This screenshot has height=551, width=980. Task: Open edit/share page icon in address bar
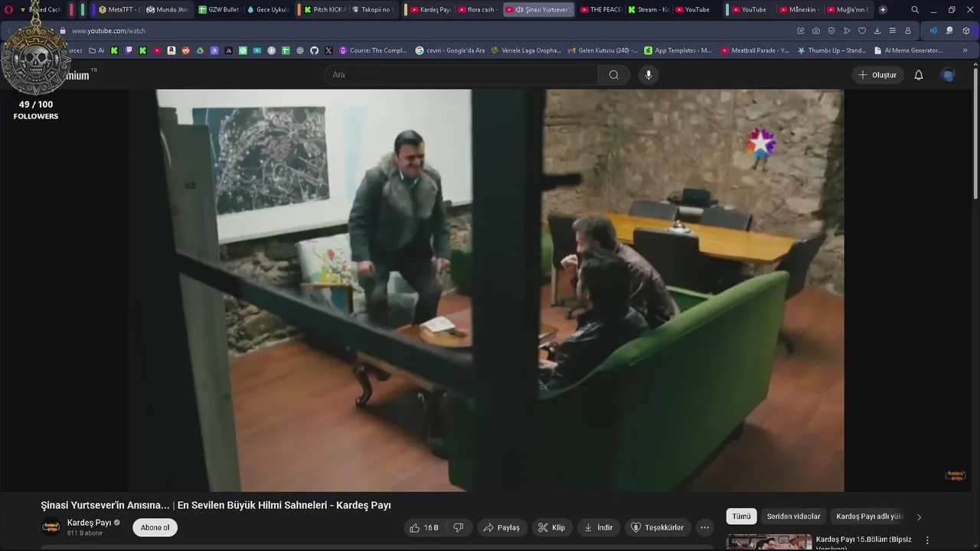coord(801,31)
